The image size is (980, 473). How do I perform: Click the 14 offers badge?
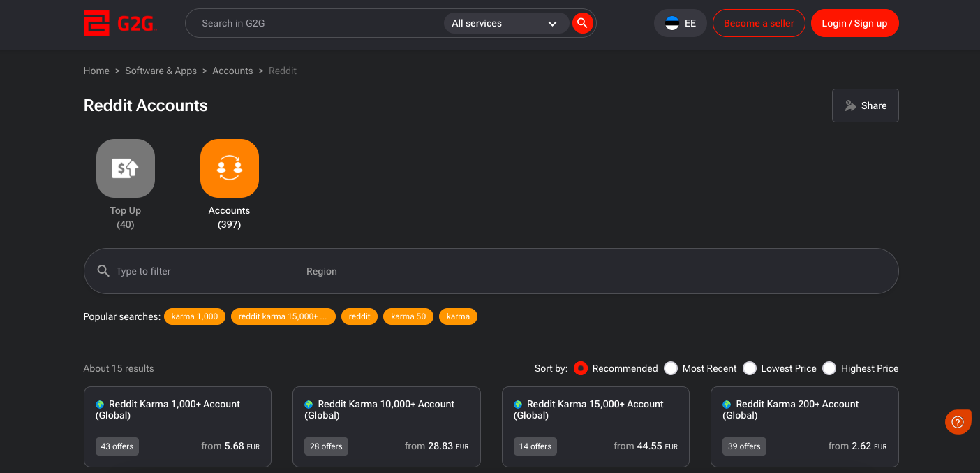pyautogui.click(x=535, y=446)
